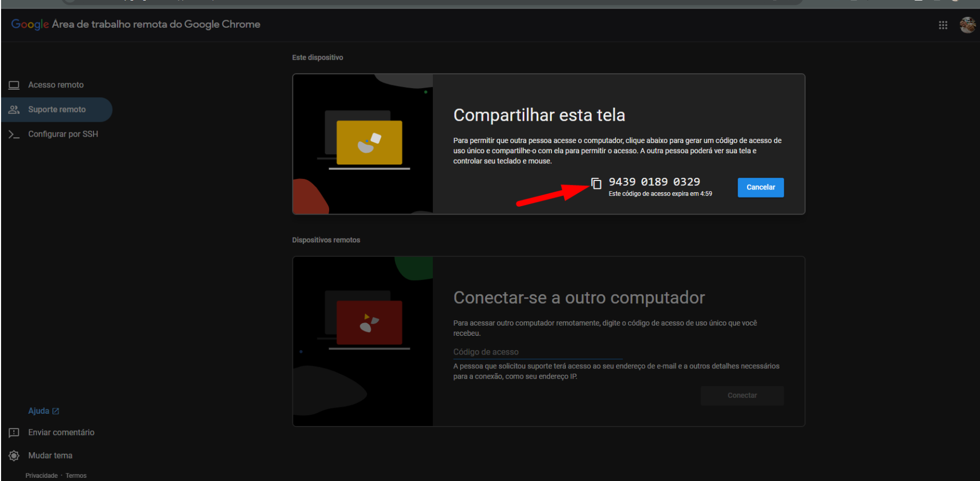Switch theme with Mudar tema
The width and height of the screenshot is (980, 481).
50,455
